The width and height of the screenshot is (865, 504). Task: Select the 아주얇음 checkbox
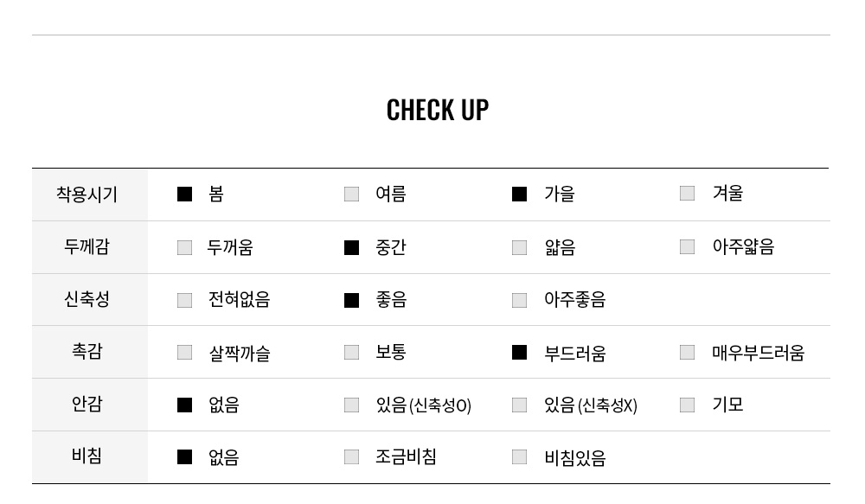(687, 246)
